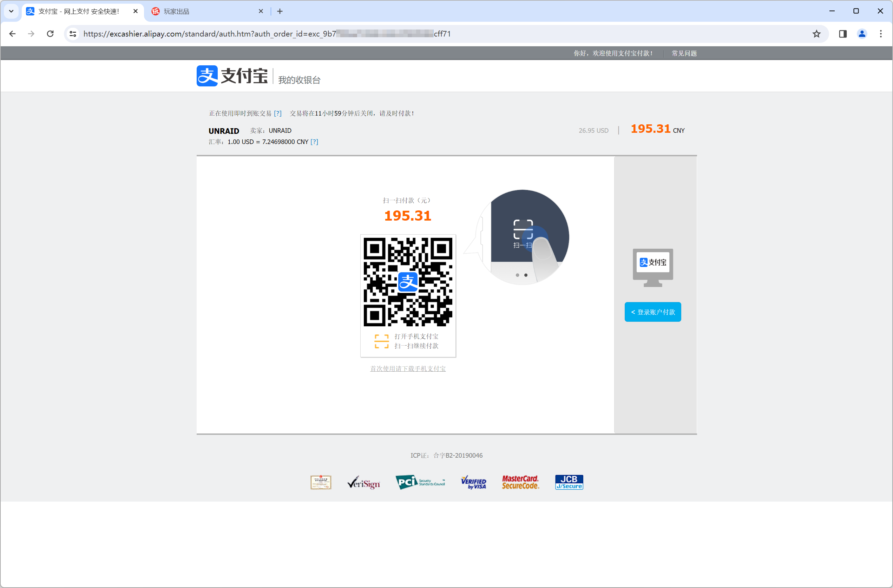893x588 pixels.
Task: Close the 玩家出品 tab
Action: pos(261,11)
